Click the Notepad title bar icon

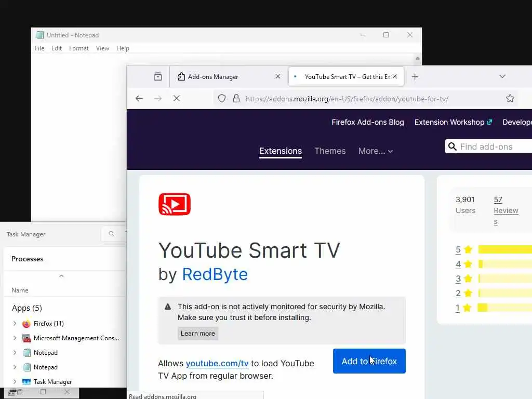click(39, 35)
